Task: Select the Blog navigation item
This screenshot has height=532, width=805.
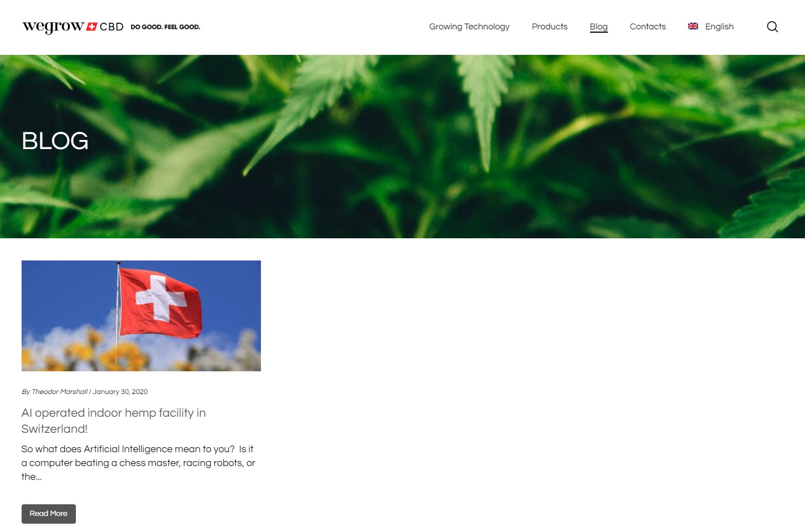Action: click(598, 27)
